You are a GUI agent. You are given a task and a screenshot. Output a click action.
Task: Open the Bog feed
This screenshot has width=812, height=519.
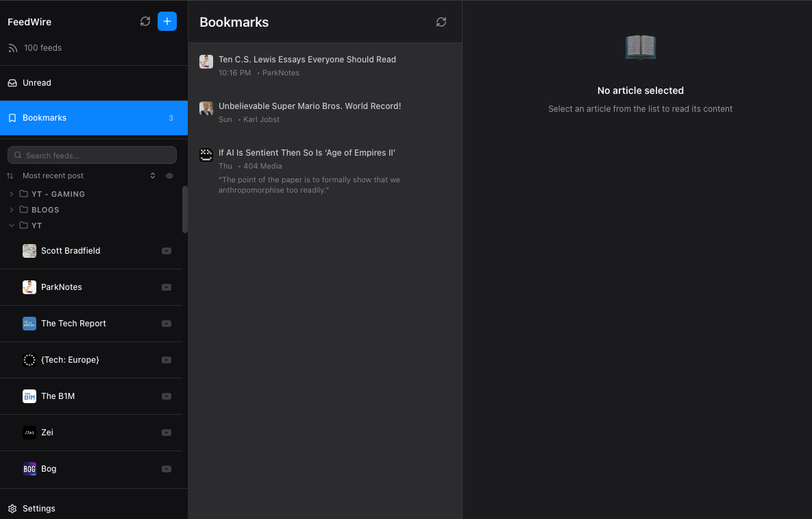[91, 469]
